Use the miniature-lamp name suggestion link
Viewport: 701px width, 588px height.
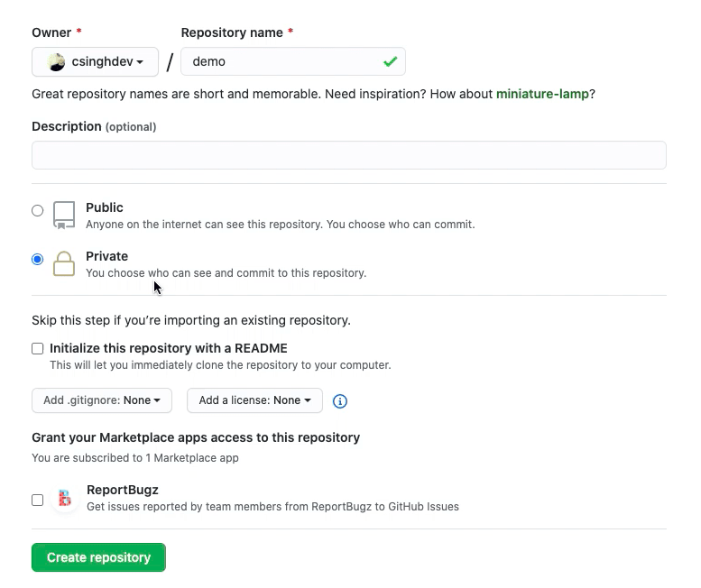(x=542, y=94)
